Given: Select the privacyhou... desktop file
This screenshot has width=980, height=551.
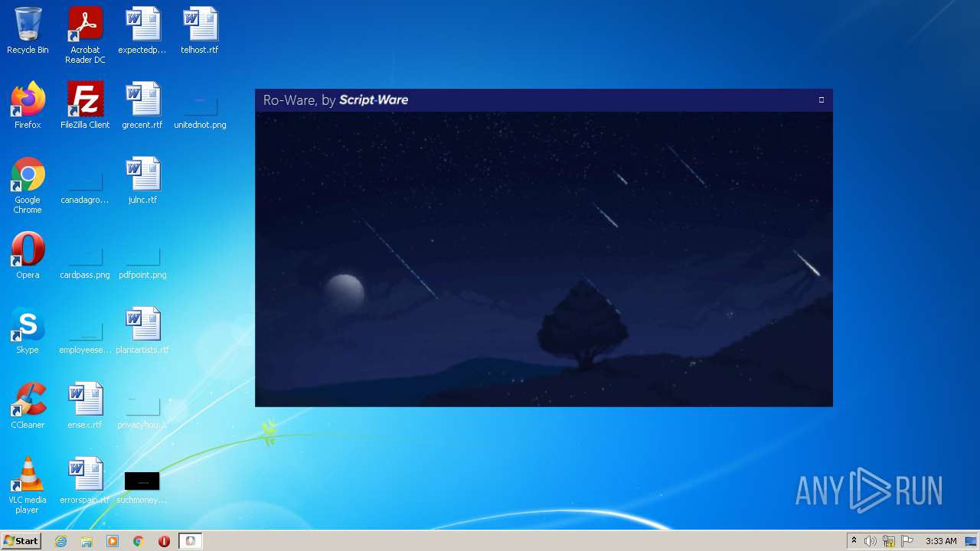Looking at the screenshot, I should [x=142, y=413].
